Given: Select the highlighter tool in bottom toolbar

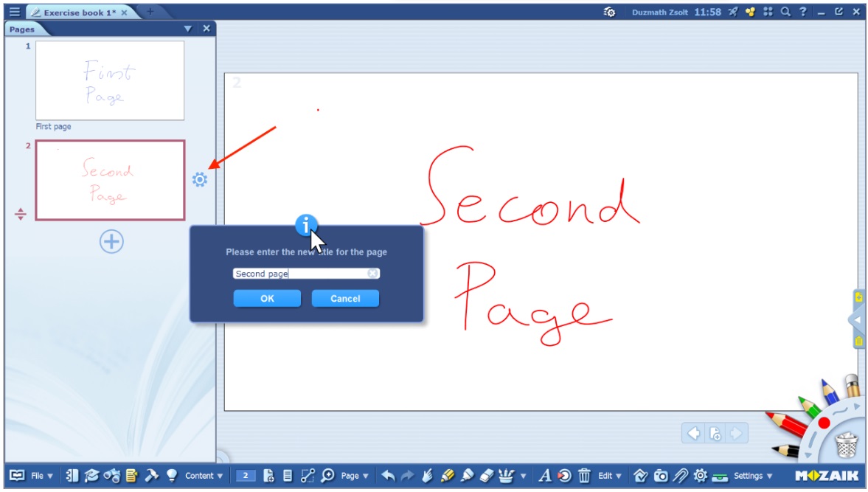Looking at the screenshot, I should tap(447, 476).
